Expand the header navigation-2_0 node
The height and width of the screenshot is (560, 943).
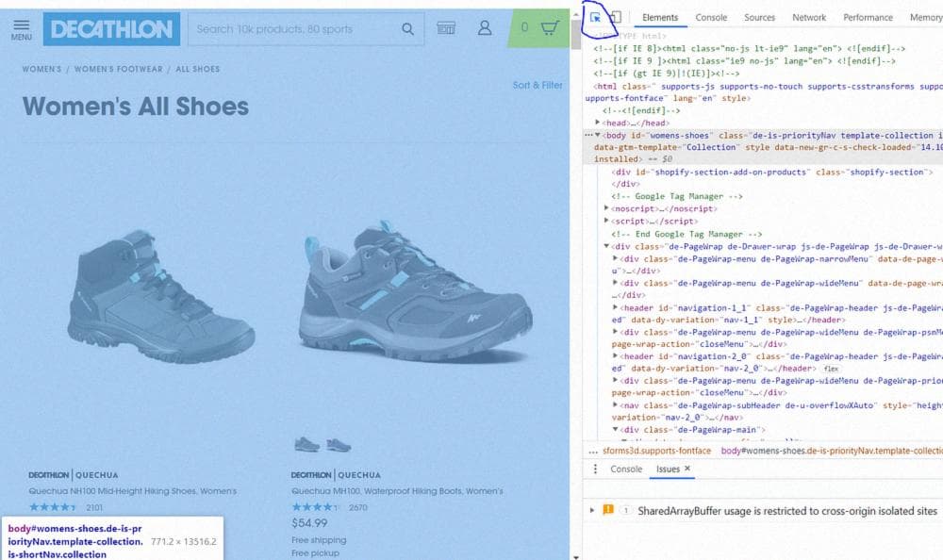coord(615,355)
